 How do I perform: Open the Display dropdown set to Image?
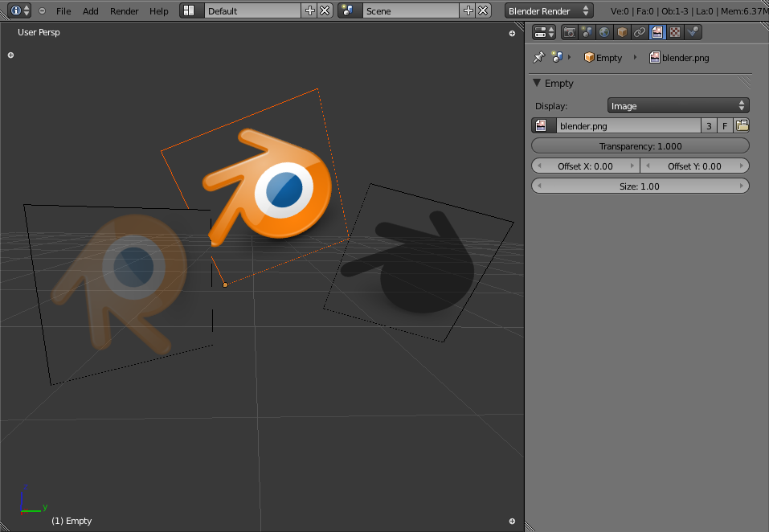point(677,105)
